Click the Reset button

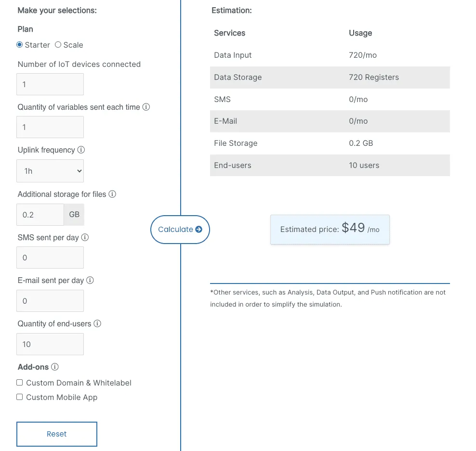pos(56,434)
